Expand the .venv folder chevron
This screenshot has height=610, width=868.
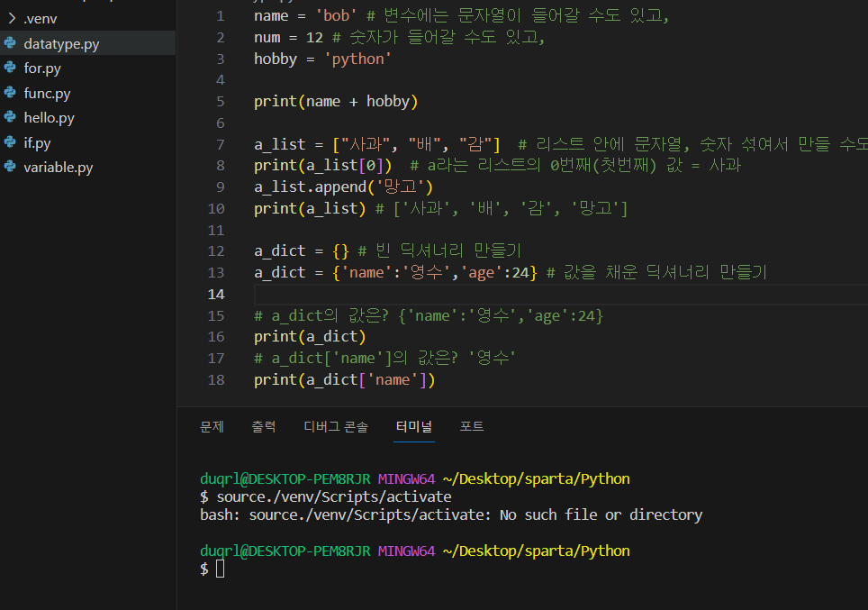tap(13, 18)
